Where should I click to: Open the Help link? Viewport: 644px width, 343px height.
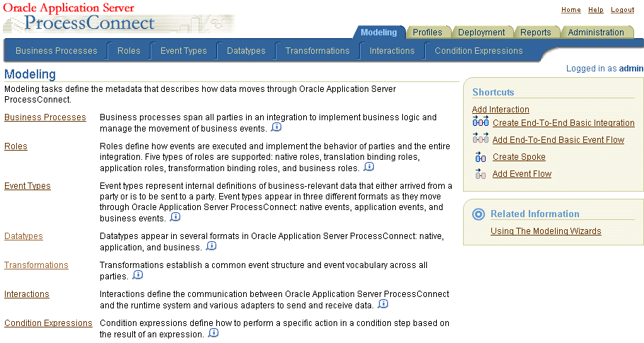pos(595,10)
